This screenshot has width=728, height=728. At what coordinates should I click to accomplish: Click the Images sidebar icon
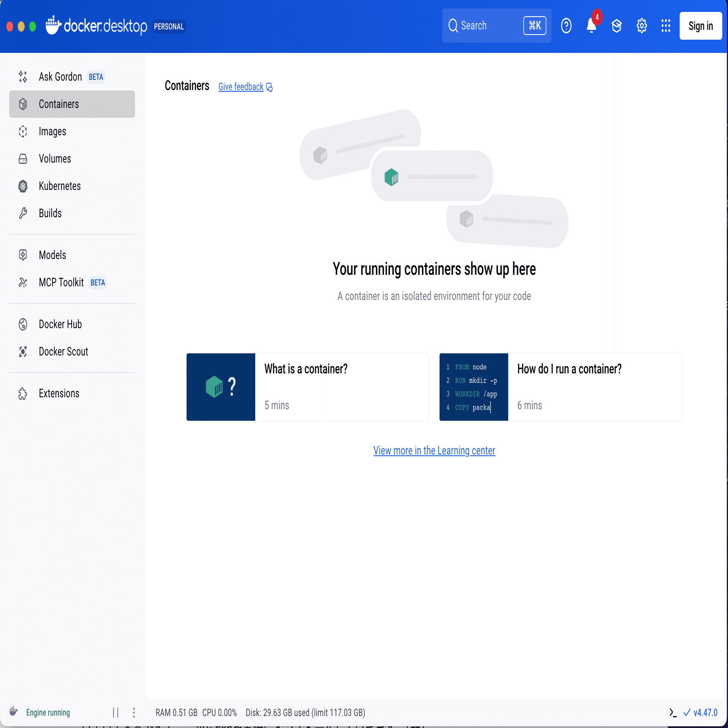(23, 131)
